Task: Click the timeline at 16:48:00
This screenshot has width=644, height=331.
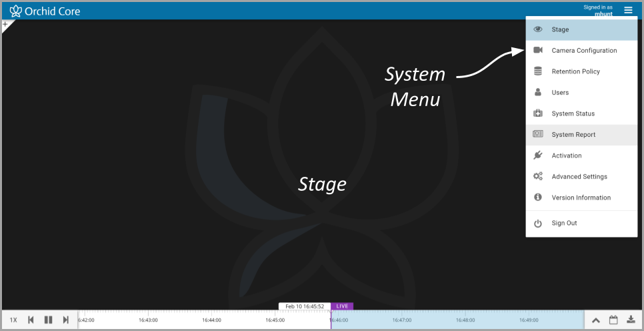Action: (465, 320)
